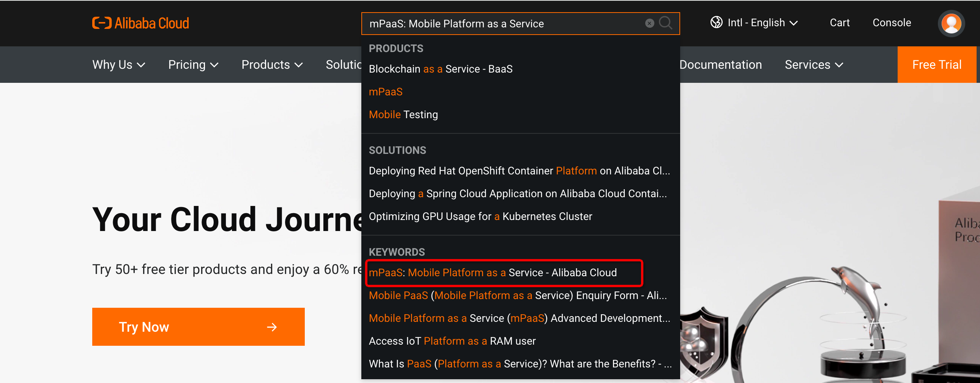Clear the search box text
980x383 pixels.
649,23
